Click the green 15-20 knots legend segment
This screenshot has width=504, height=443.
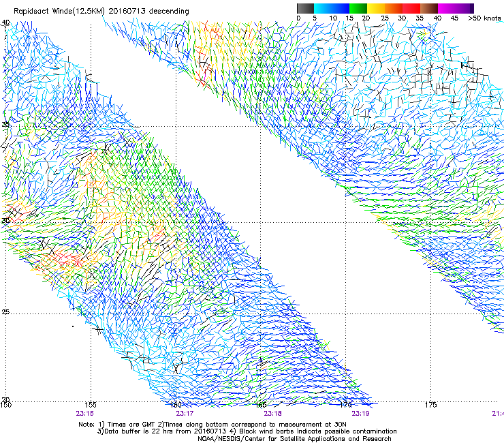pyautogui.click(x=358, y=8)
